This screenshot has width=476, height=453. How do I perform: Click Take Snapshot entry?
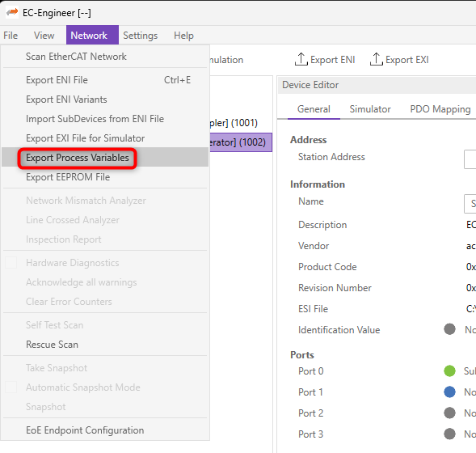(105, 368)
